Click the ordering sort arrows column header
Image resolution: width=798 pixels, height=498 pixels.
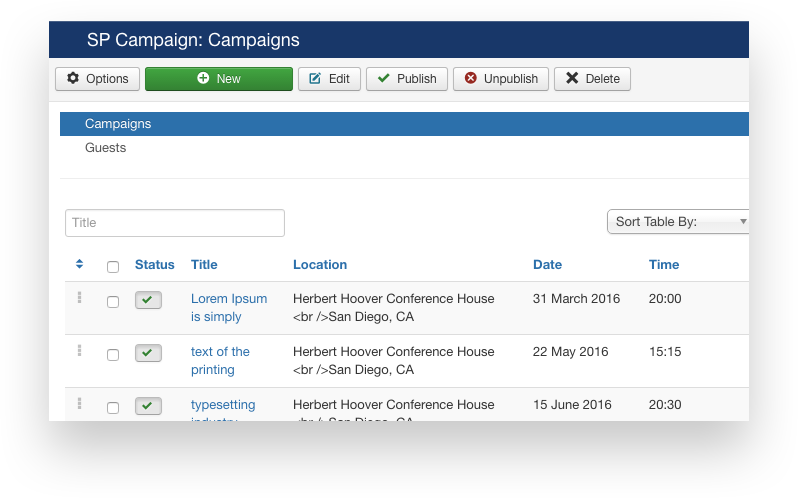point(80,265)
